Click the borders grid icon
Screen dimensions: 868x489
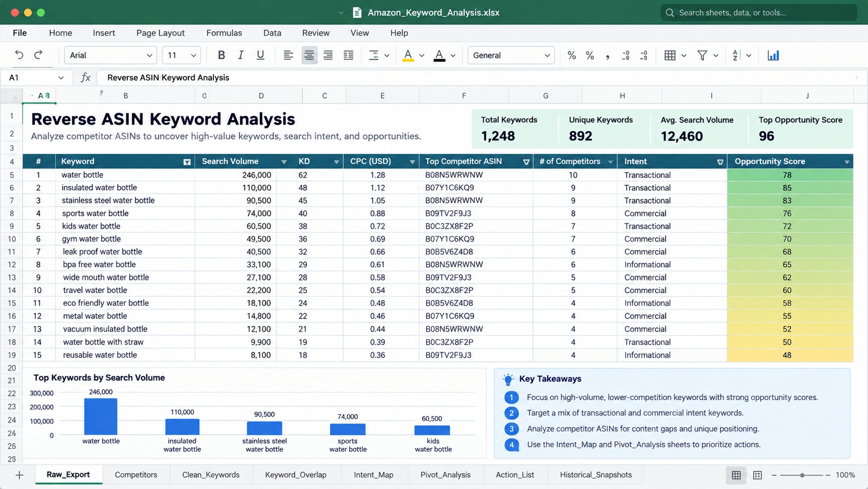pyautogui.click(x=670, y=55)
